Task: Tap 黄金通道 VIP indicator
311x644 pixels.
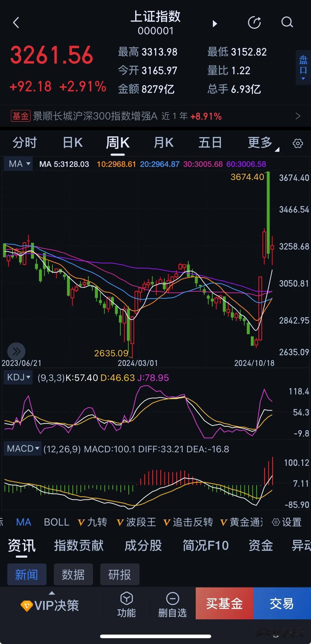Action: point(242,522)
